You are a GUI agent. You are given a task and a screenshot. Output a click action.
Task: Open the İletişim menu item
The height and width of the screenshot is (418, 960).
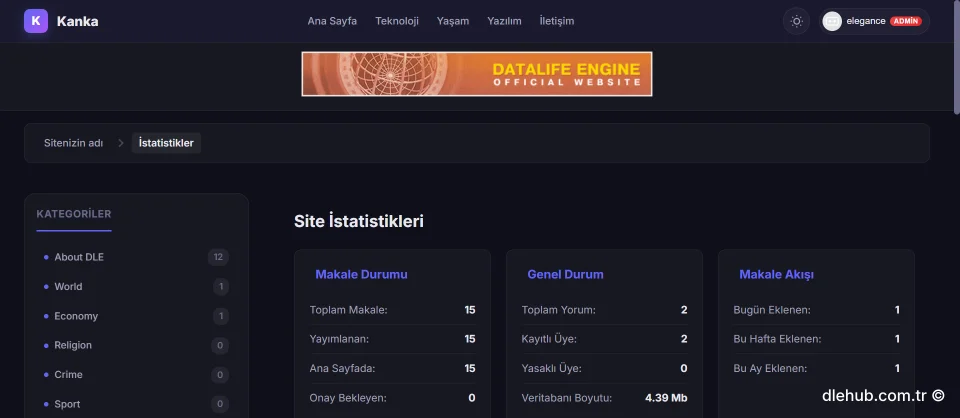[557, 21]
